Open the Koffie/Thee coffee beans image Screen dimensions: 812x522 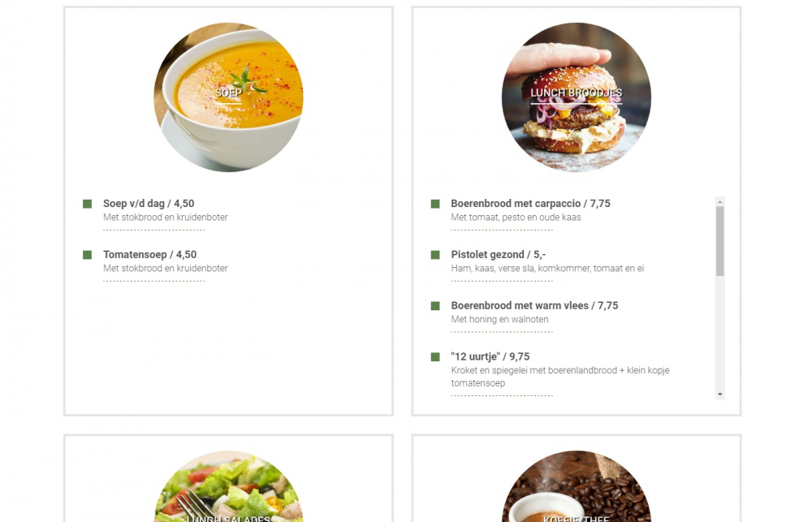point(577,486)
